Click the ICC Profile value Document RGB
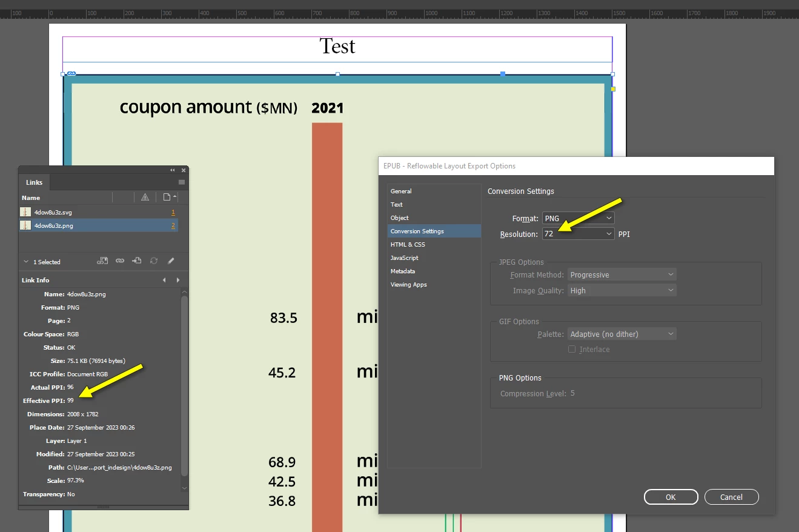Viewport: 799px width, 532px height. 87,374
